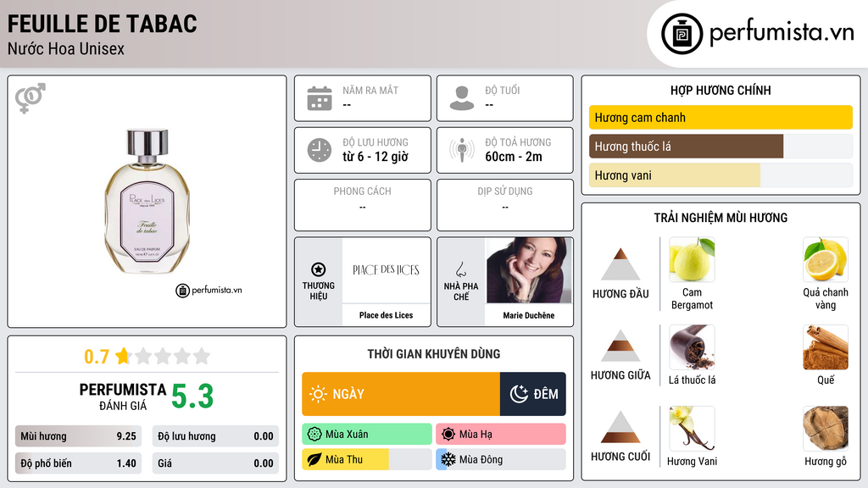Click the Giá 0.00 score bar
This screenshot has width=868, height=488.
point(215,463)
